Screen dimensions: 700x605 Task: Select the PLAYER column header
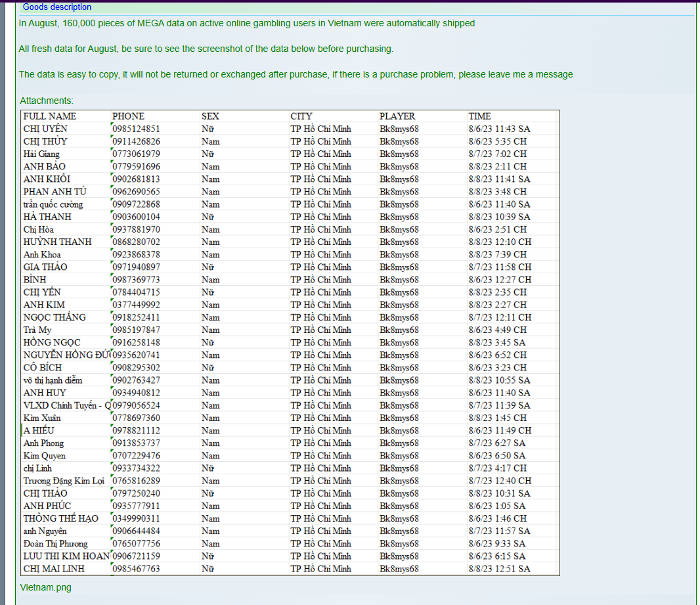[397, 116]
